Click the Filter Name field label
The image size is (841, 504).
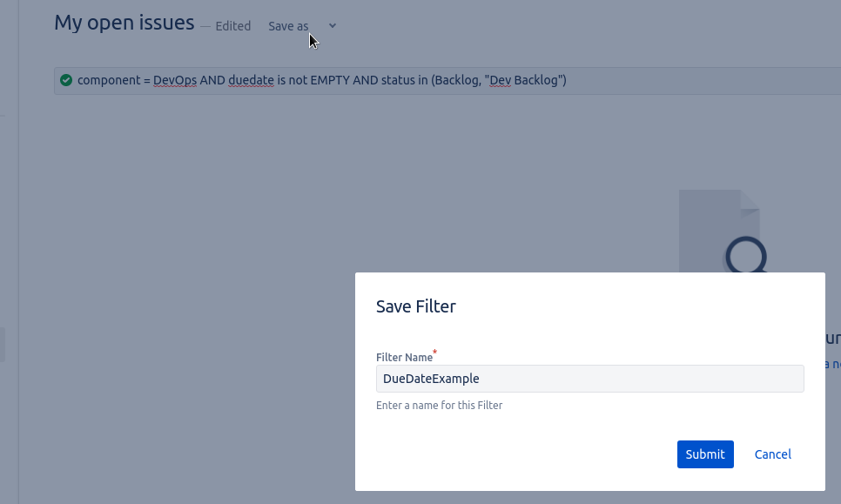tap(405, 357)
